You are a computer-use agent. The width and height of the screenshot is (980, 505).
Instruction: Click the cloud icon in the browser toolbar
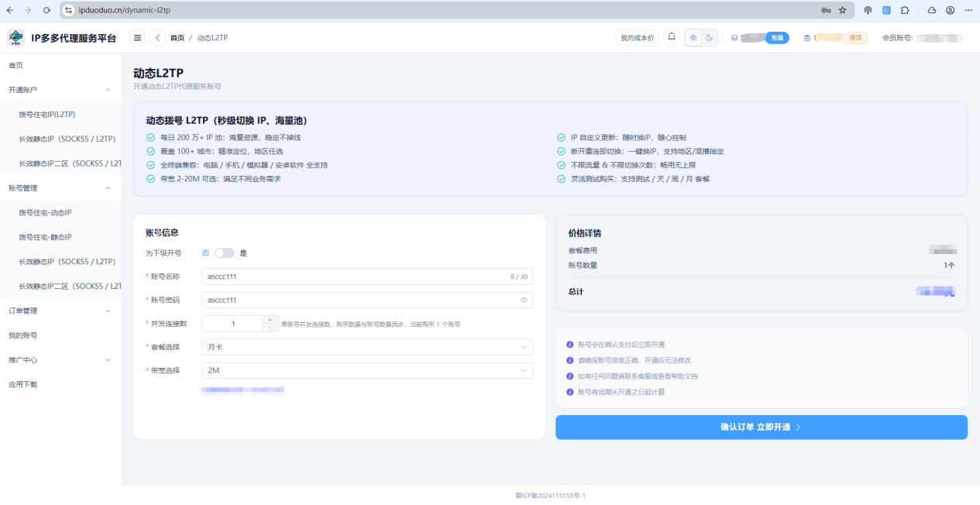click(x=932, y=10)
